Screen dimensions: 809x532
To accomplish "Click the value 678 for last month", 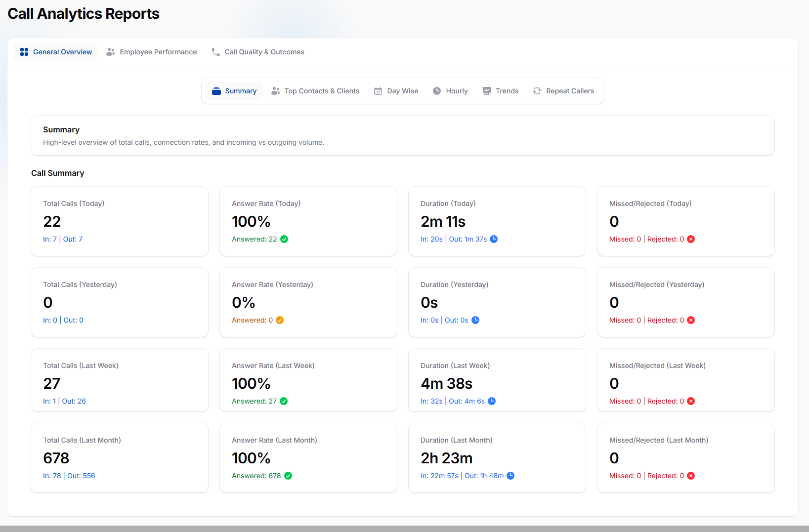I will 56,458.
